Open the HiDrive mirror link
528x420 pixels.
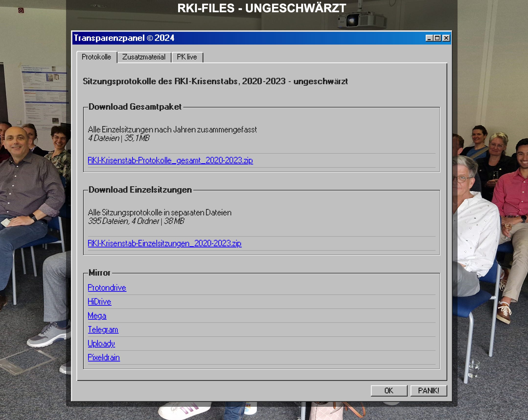click(x=99, y=302)
